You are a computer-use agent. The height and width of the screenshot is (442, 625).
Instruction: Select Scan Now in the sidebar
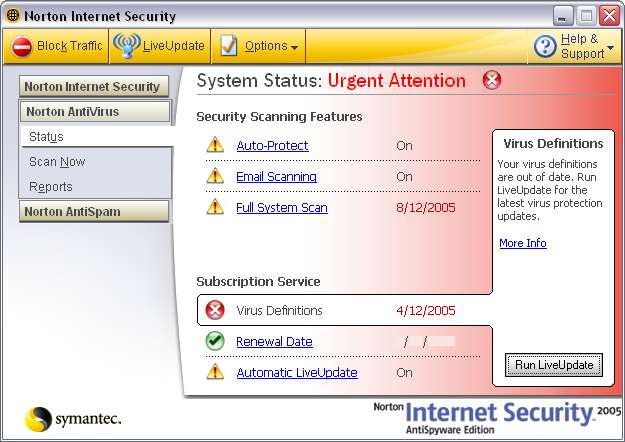point(57,162)
